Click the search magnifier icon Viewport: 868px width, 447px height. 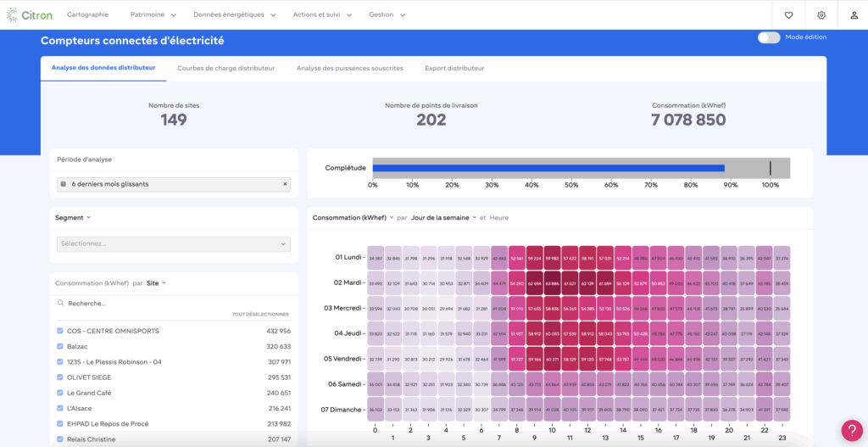click(x=60, y=303)
